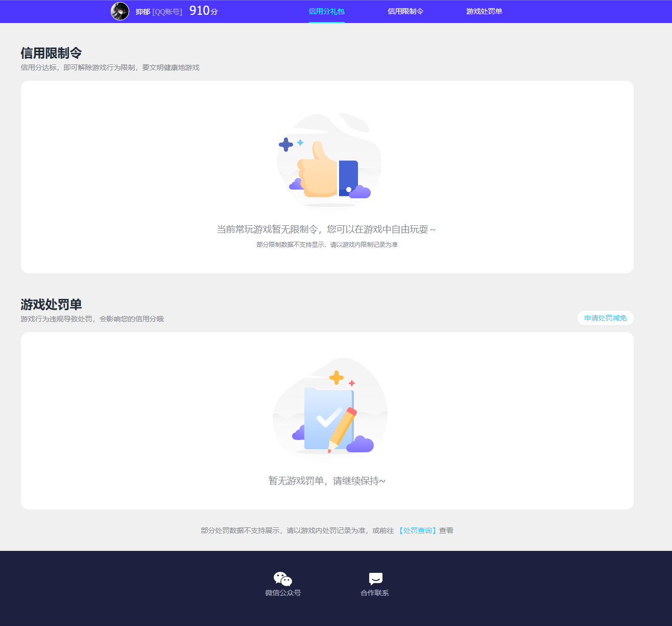
Task: Switch to the 信用限制令 tab
Action: [405, 11]
